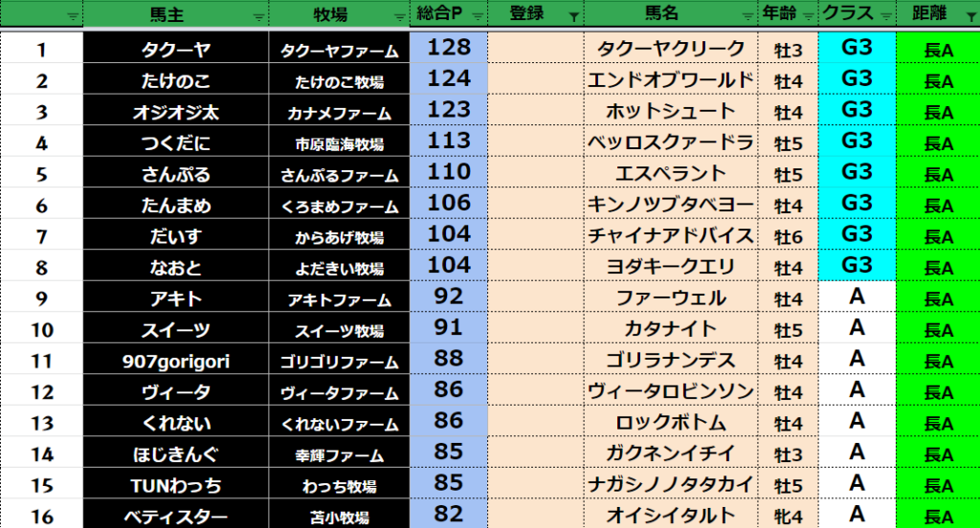Click the farm cell 市原臨海牧場

coord(339,143)
